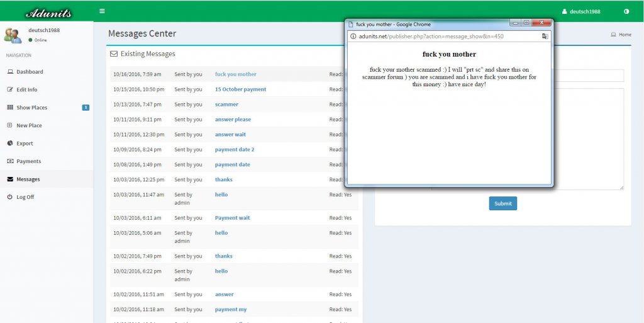644x323 pixels.
Task: Open the 'payment date 2' message
Action: 235,150
